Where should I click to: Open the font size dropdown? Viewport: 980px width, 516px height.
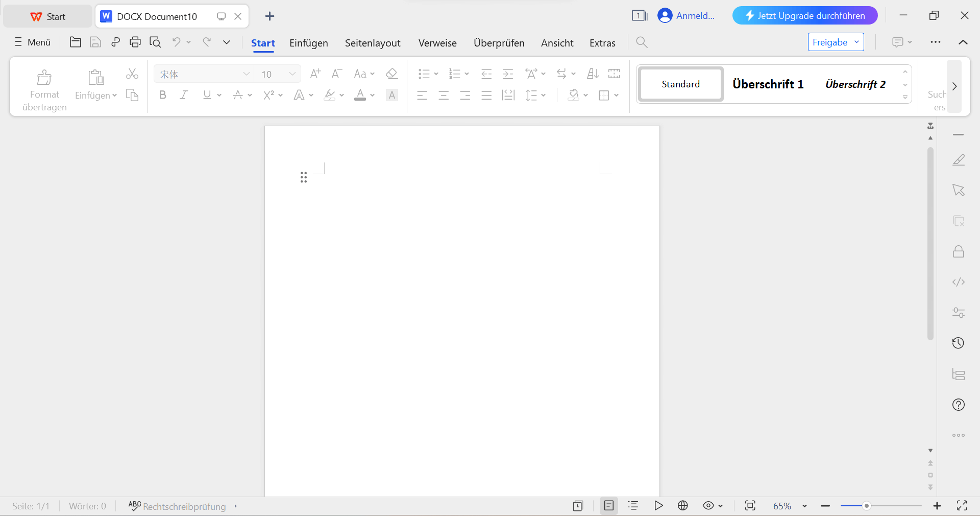click(x=292, y=74)
